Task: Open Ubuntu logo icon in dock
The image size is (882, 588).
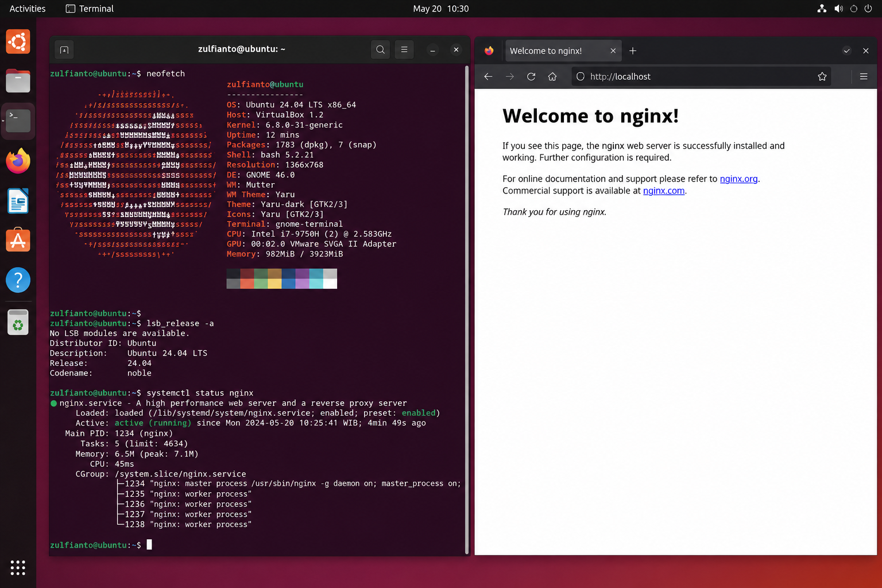Action: point(18,42)
